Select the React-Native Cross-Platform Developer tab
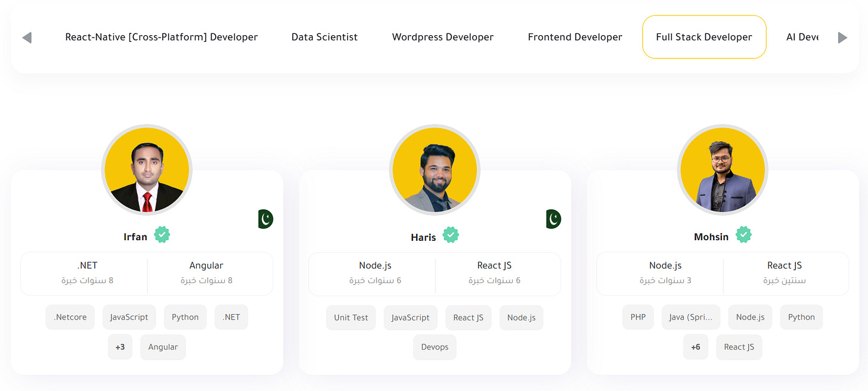The height and width of the screenshot is (391, 868). click(162, 37)
